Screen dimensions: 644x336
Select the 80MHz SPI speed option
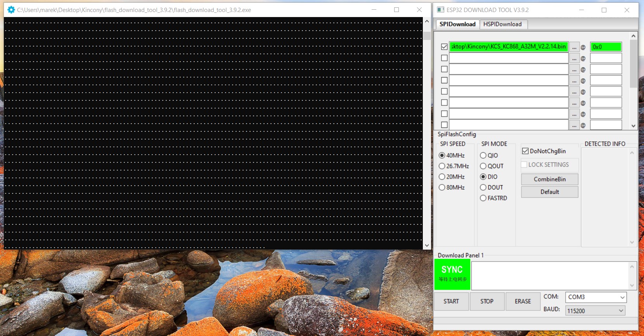(442, 188)
